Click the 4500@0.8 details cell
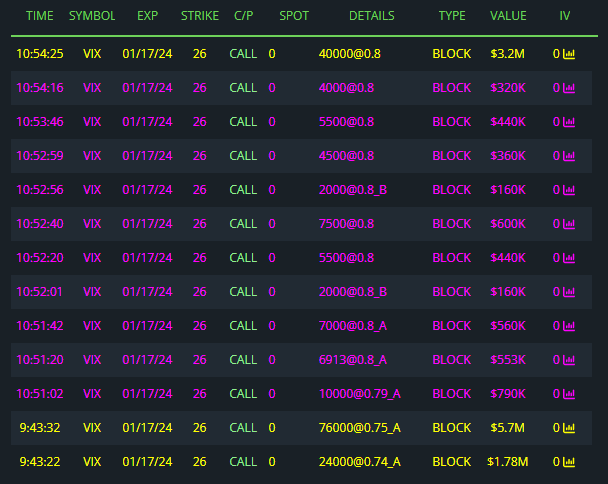Image resolution: width=608 pixels, height=484 pixels. [x=346, y=156]
